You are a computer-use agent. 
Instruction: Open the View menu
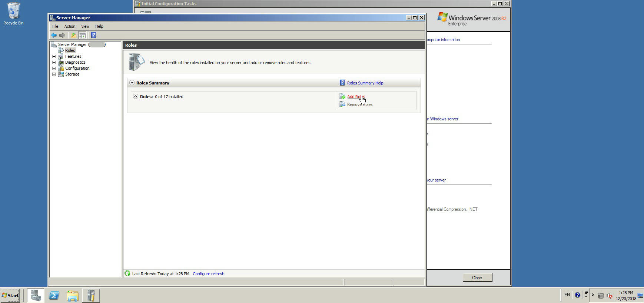(x=85, y=26)
